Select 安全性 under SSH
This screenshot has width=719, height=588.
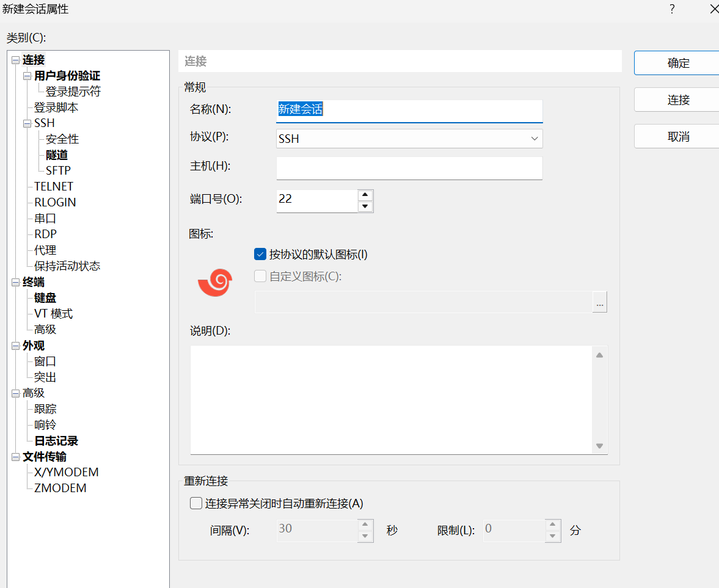pos(62,139)
